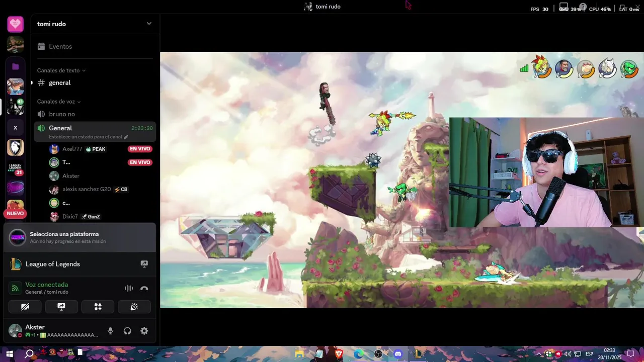Disconnect from voice with hang-up icon
644x362 pixels.
click(x=144, y=288)
